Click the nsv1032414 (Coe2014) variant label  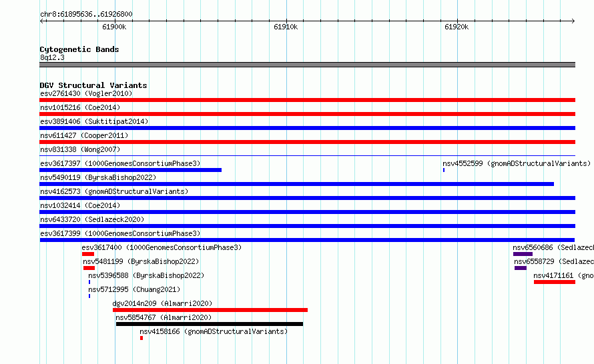[80, 205]
